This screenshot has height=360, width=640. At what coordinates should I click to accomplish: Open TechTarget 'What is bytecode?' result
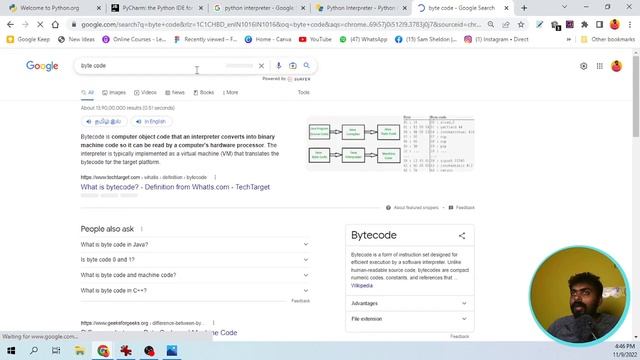click(x=175, y=187)
